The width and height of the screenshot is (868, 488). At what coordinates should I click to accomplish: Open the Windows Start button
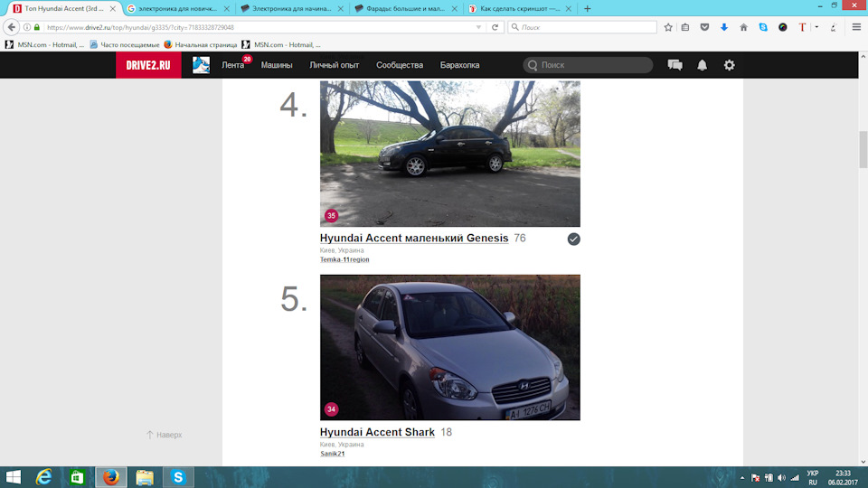point(14,477)
